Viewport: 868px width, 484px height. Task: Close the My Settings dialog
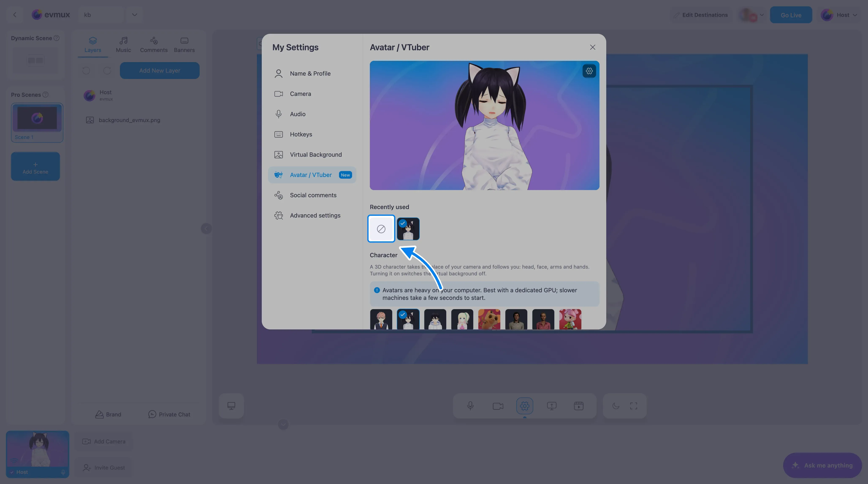click(592, 47)
